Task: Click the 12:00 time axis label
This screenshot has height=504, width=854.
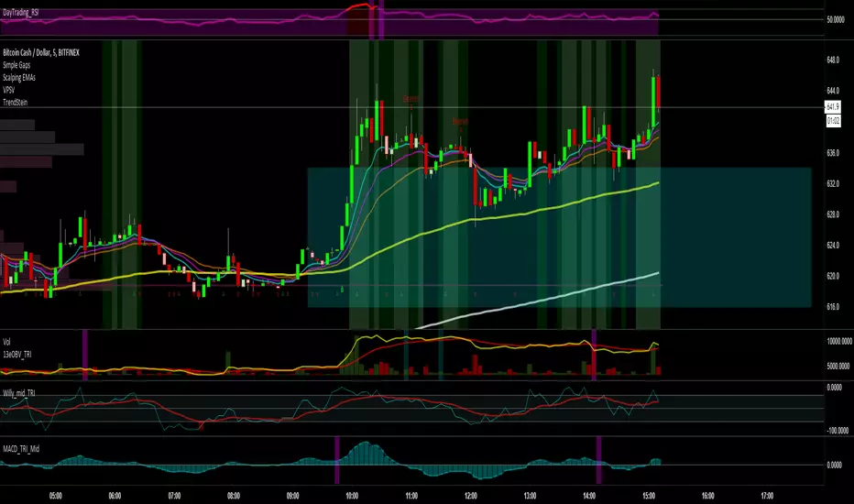Action: (471, 496)
